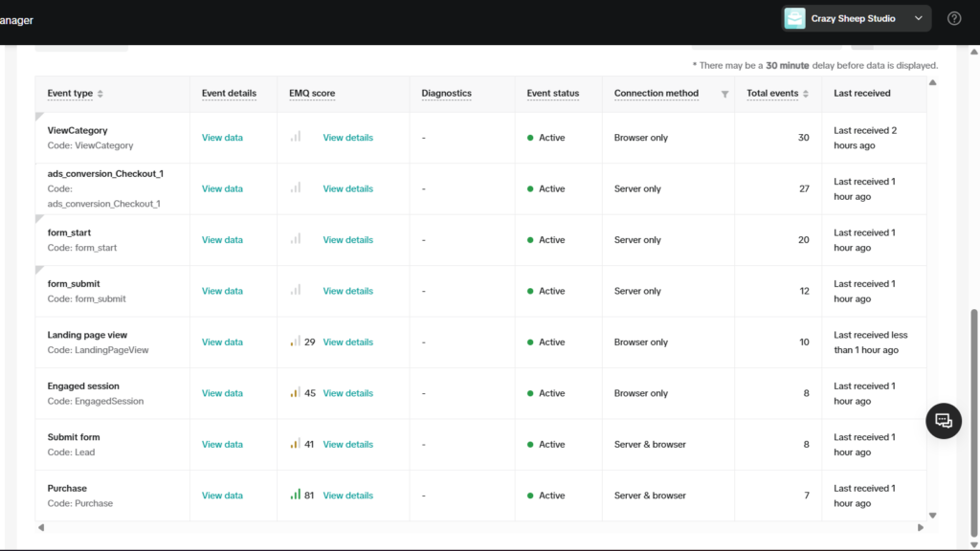Open View details for ads_conversion_Checkout_1
This screenshot has height=551, width=980.
point(347,189)
